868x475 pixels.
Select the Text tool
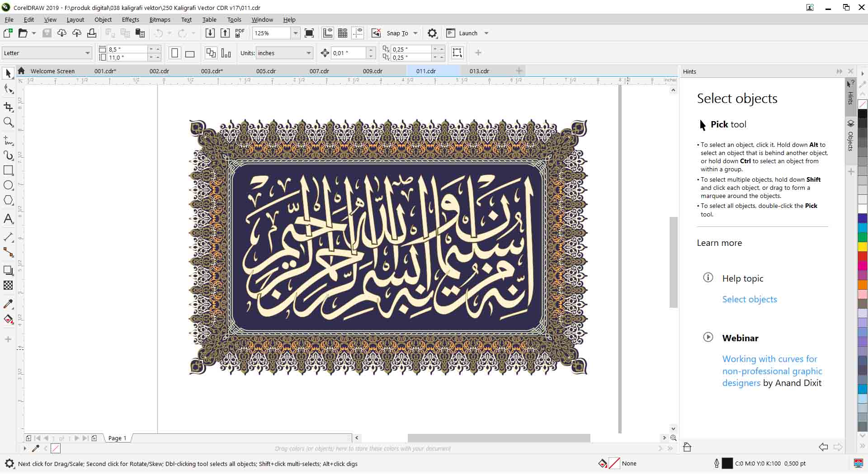(8, 219)
